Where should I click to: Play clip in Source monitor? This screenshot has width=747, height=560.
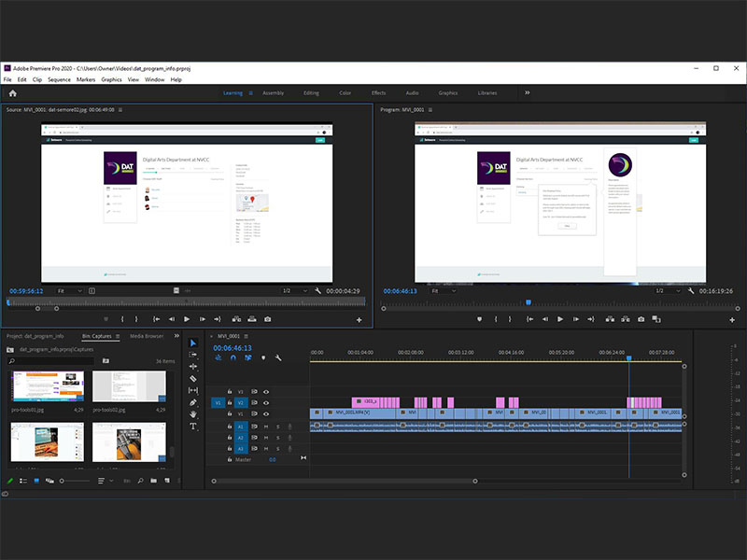(187, 319)
